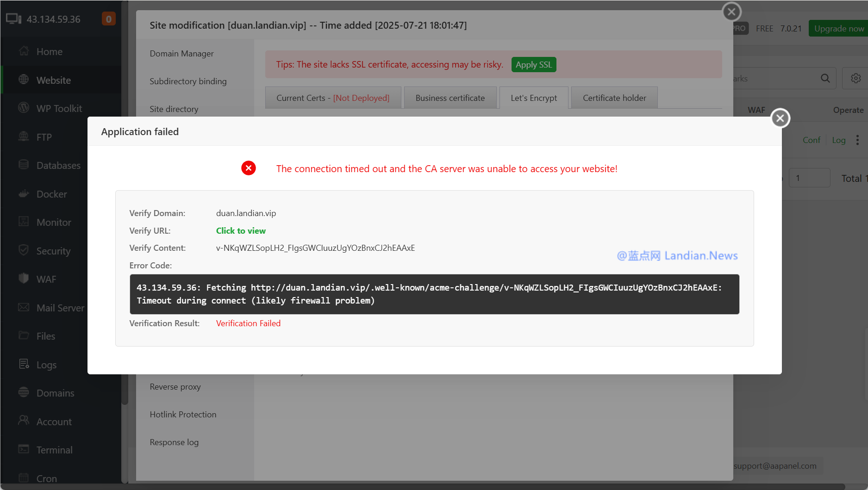The image size is (868, 490).
Task: Click the Upgrade now button
Action: point(838,28)
